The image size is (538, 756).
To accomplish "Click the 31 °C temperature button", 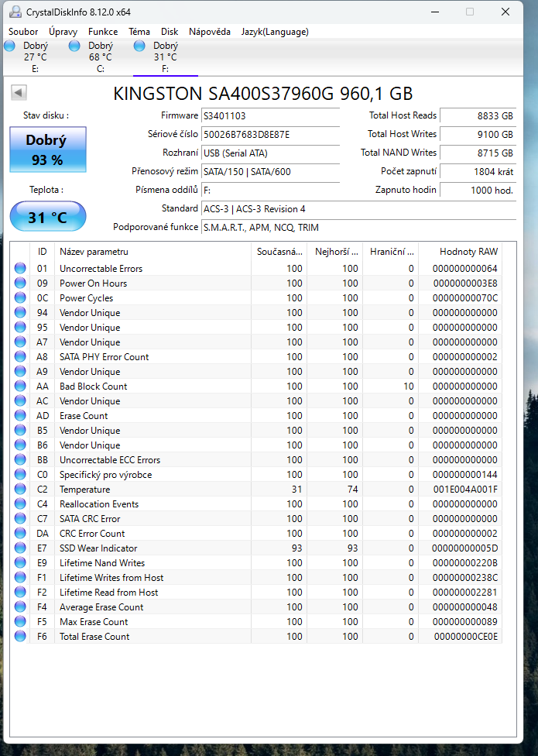I will tap(47, 217).
